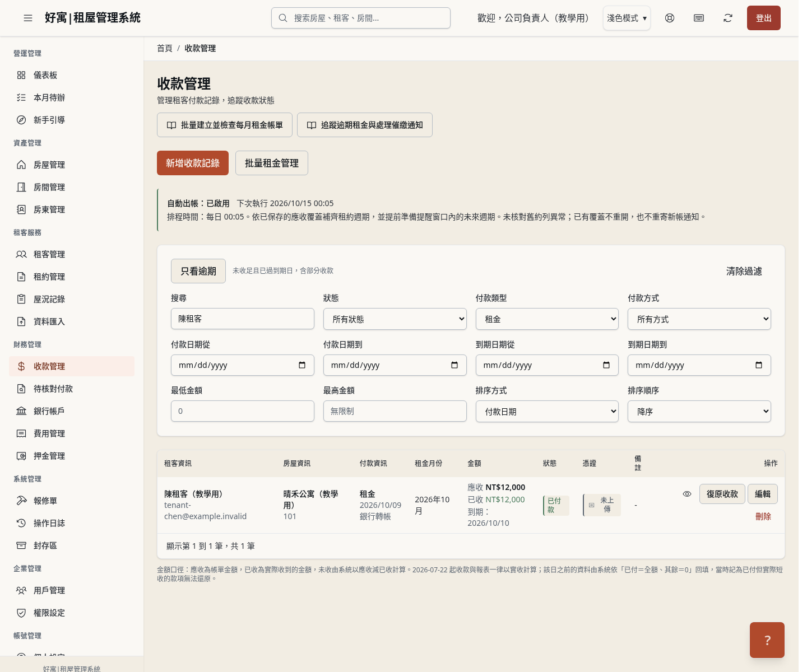Click the refresh icon in header

pos(728,18)
